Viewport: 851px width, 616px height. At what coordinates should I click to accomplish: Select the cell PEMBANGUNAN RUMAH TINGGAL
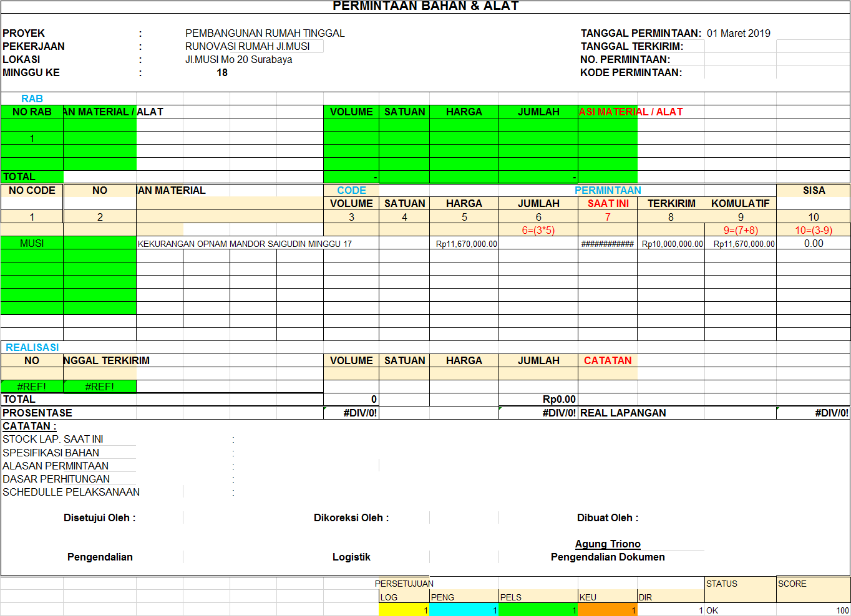pos(265,33)
